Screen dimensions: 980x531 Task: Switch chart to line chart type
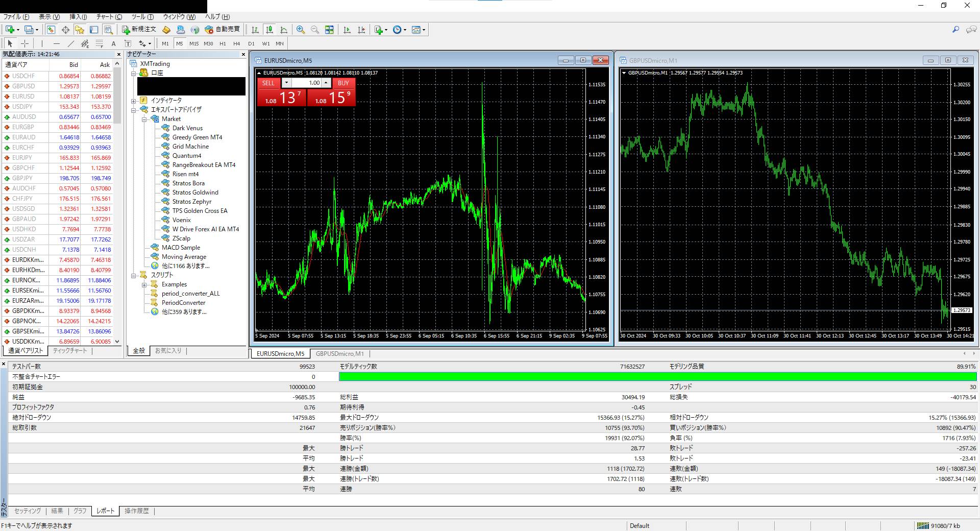tap(284, 30)
